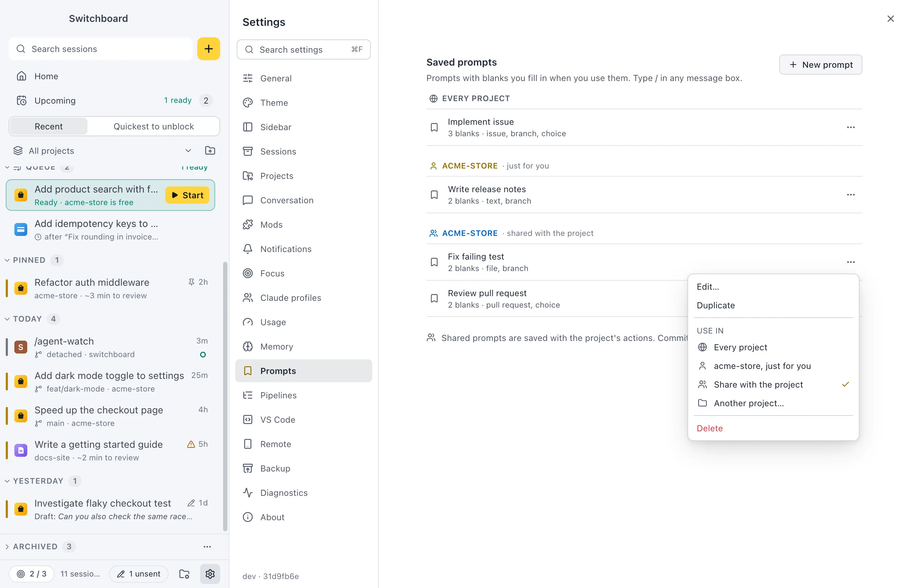Screen dimensions: 918x588
Task: Open Diagnostics settings
Action: click(x=304, y=493)
